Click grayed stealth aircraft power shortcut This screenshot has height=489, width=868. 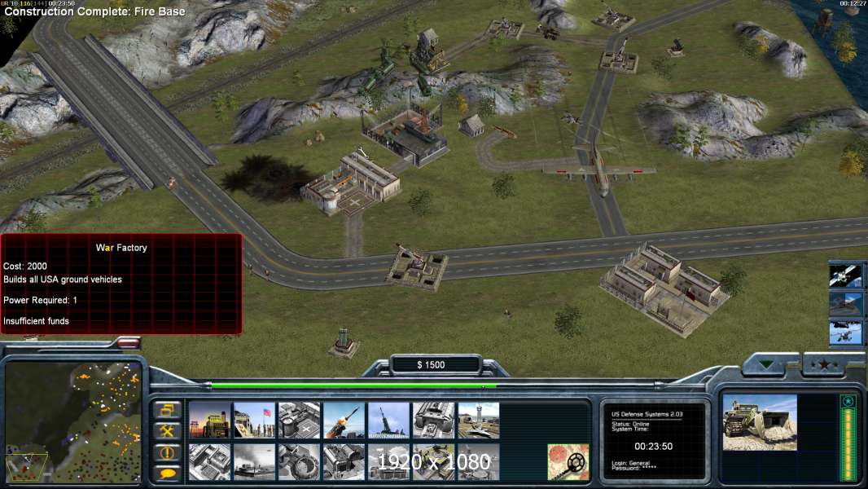845,304
